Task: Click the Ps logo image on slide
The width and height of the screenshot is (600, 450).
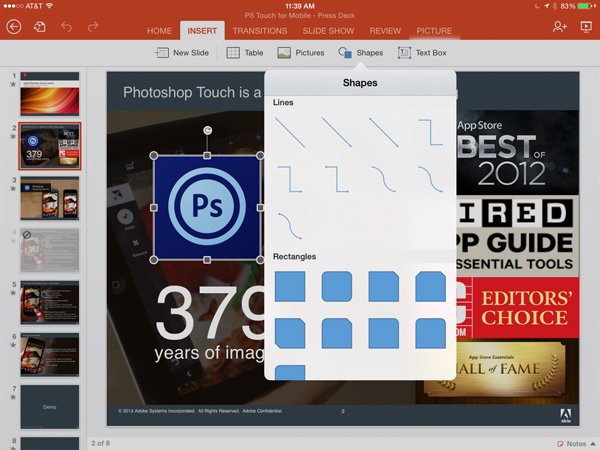Action: click(x=207, y=208)
